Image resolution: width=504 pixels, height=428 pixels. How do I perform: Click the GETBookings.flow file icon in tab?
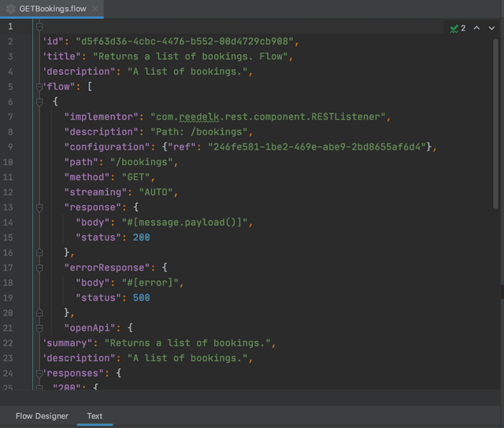pyautogui.click(x=9, y=9)
